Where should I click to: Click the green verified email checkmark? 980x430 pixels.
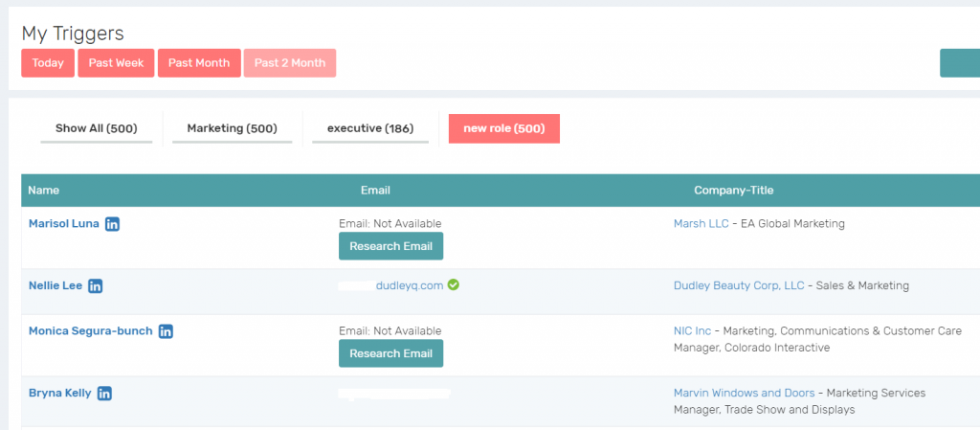[453, 284]
